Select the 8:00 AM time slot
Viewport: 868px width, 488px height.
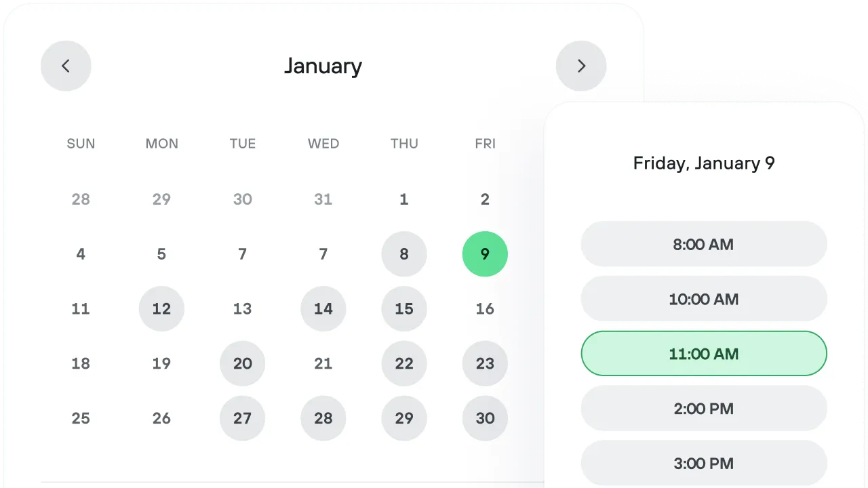click(x=704, y=244)
